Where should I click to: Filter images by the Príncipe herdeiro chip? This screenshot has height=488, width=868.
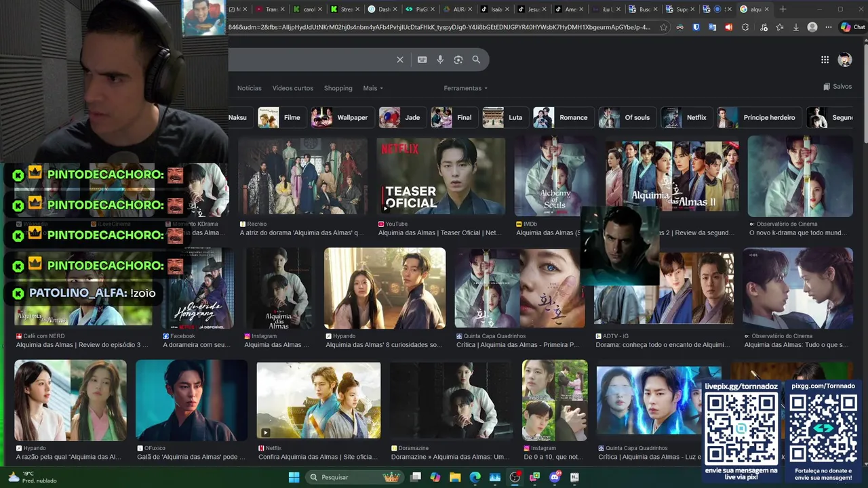[759, 117]
